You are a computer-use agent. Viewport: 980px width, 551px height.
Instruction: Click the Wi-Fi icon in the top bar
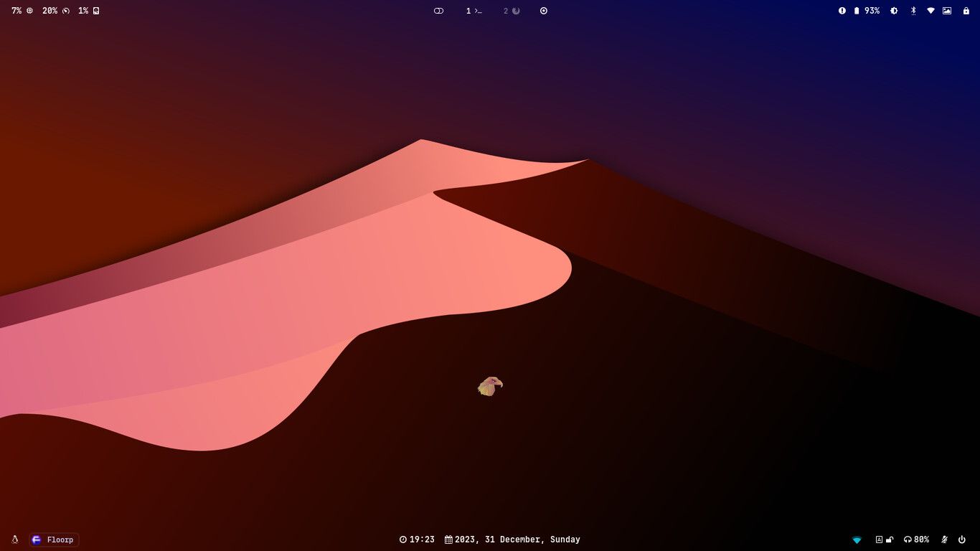[930, 11]
